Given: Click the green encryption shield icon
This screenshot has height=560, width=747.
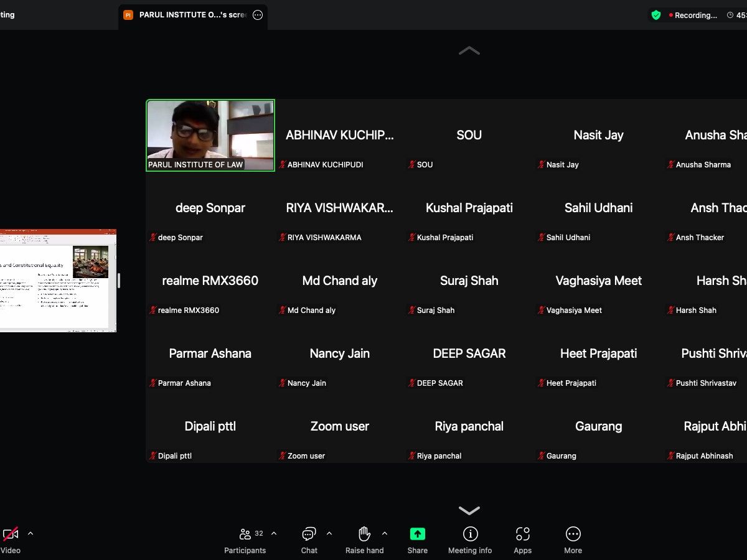Looking at the screenshot, I should pyautogui.click(x=656, y=15).
